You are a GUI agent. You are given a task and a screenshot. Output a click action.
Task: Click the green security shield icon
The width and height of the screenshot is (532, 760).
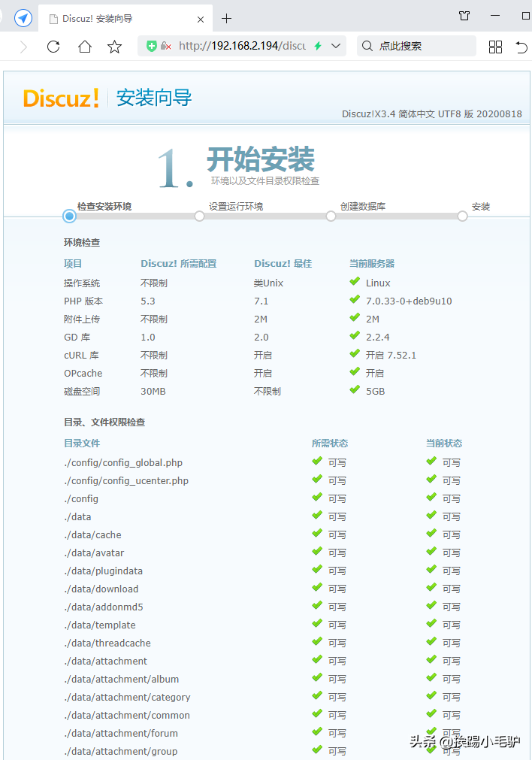pos(152,46)
